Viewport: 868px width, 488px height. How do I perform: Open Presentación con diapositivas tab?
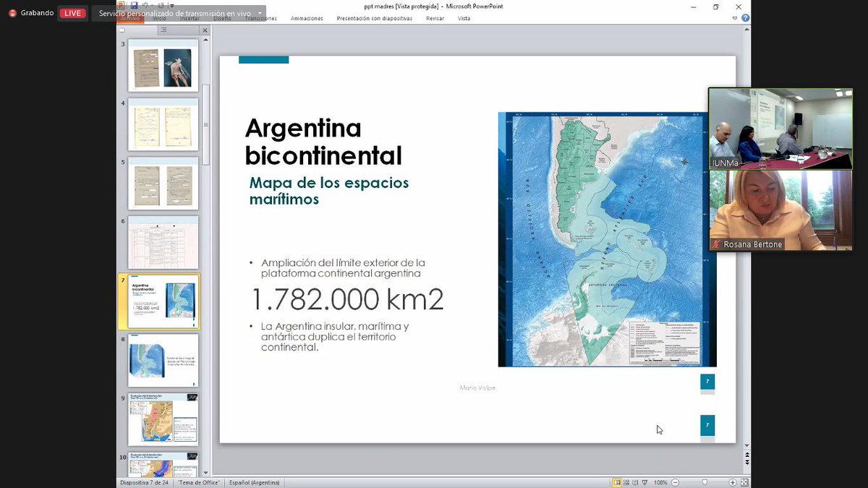pos(374,18)
